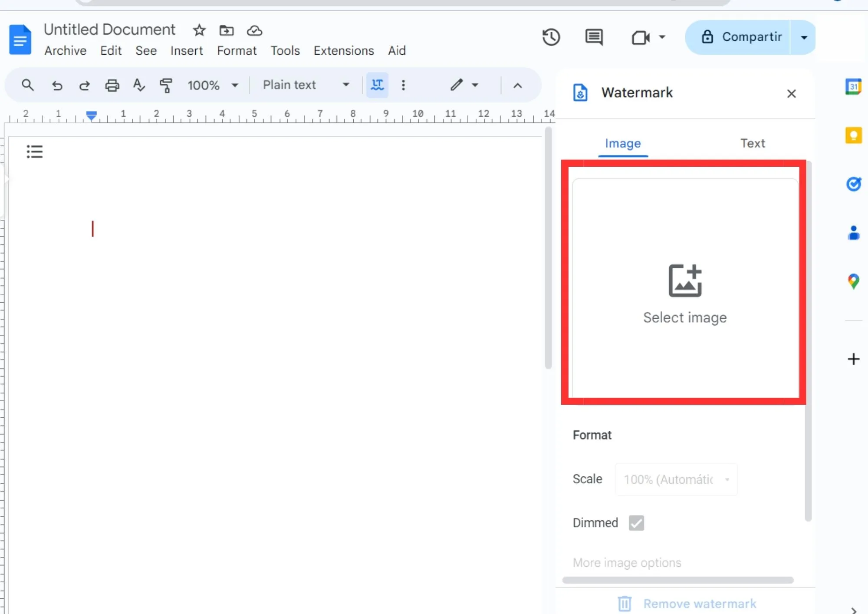Viewport: 868px width, 614px height.
Task: Click the paint format icon in toolbar
Action: [x=166, y=84]
